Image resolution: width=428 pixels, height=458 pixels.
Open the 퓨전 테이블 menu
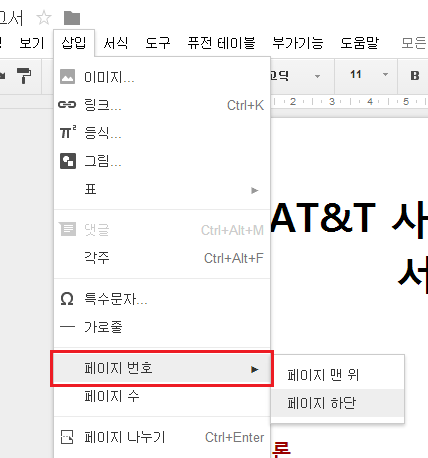click(222, 43)
